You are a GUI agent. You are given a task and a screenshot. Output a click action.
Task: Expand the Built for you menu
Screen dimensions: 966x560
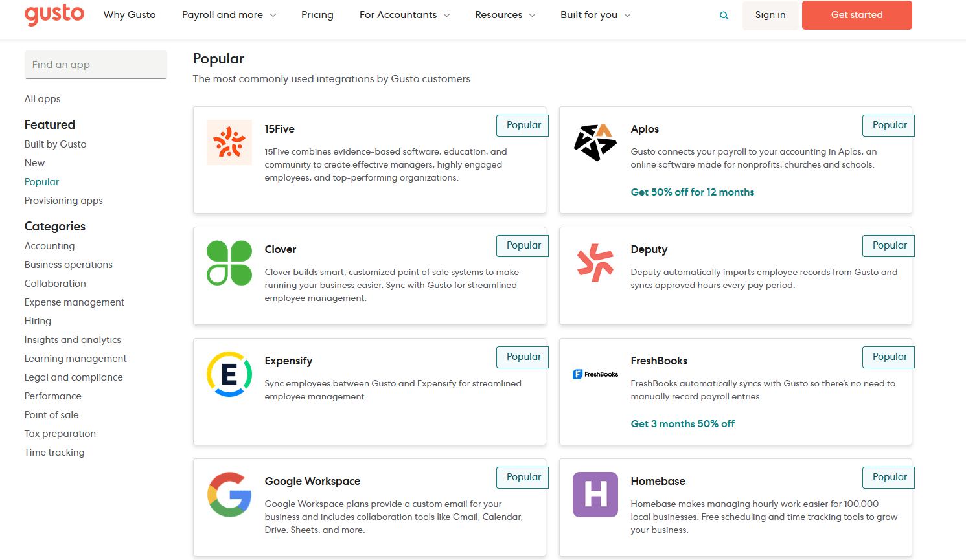coord(595,15)
